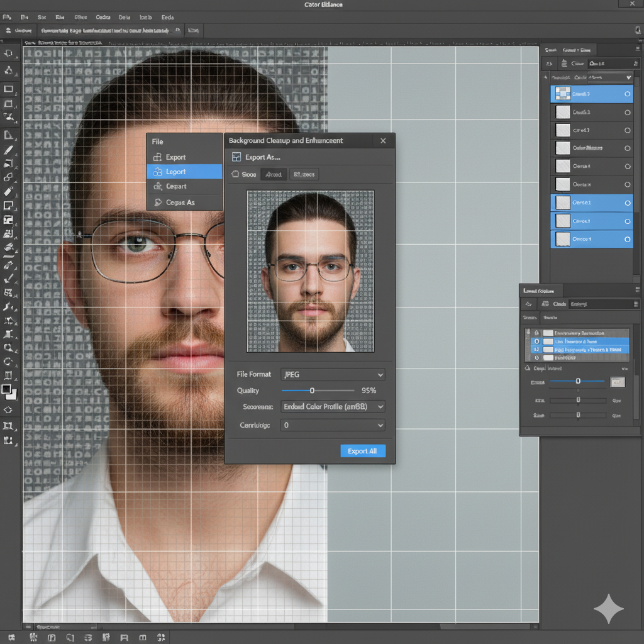Viewport: 644px width, 644px height.
Task: Select the highlighted Leport menu entry
Action: click(184, 172)
